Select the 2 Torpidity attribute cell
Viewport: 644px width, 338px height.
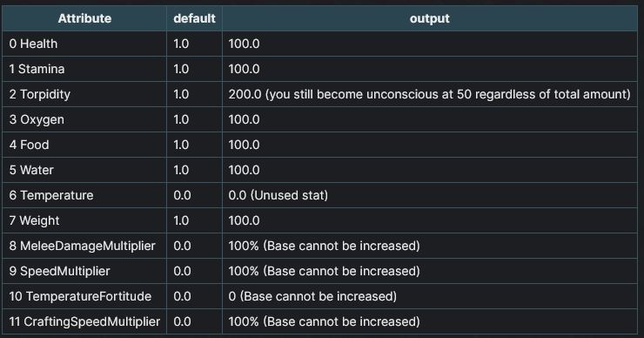84,94
